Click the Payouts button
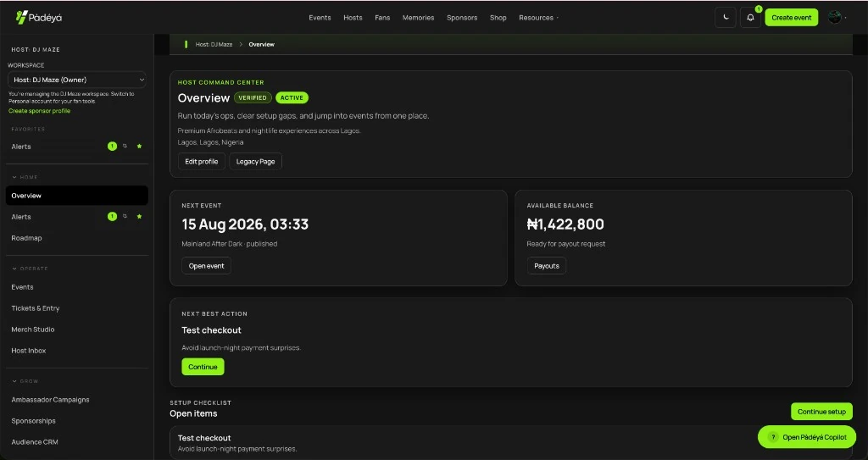This screenshot has width=868, height=460. [x=547, y=266]
